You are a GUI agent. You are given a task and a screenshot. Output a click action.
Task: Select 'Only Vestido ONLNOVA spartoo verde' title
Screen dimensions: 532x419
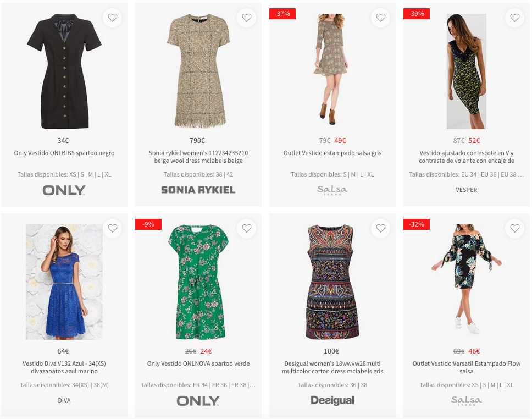198,363
